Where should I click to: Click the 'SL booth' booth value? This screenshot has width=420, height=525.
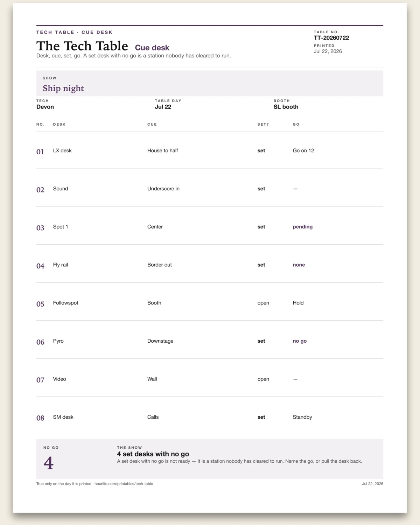tap(286, 107)
